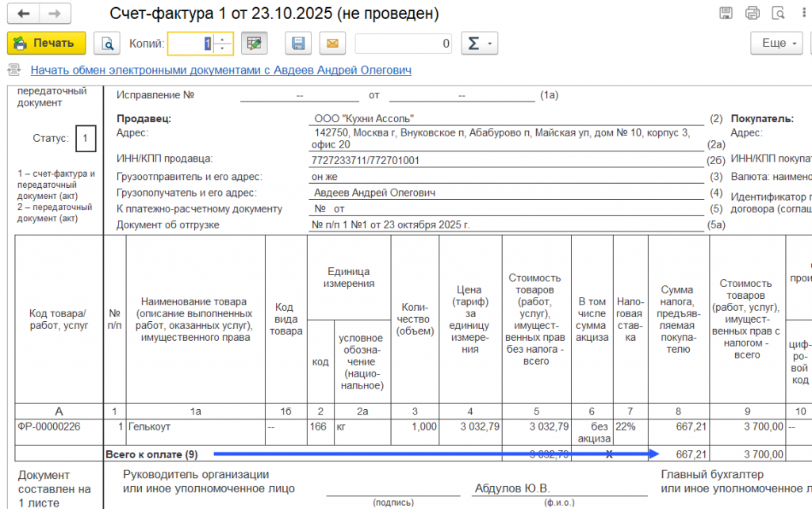
Task: Select product code ФР-00000226 cell
Action: [59, 431]
